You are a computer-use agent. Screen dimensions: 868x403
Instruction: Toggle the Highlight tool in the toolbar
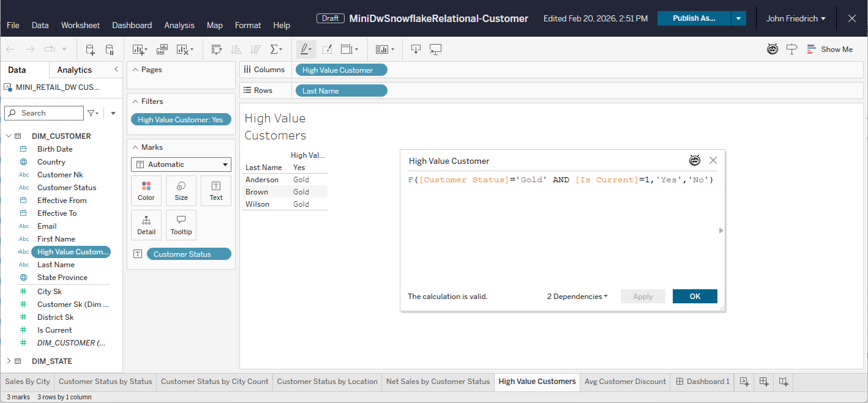[305, 50]
